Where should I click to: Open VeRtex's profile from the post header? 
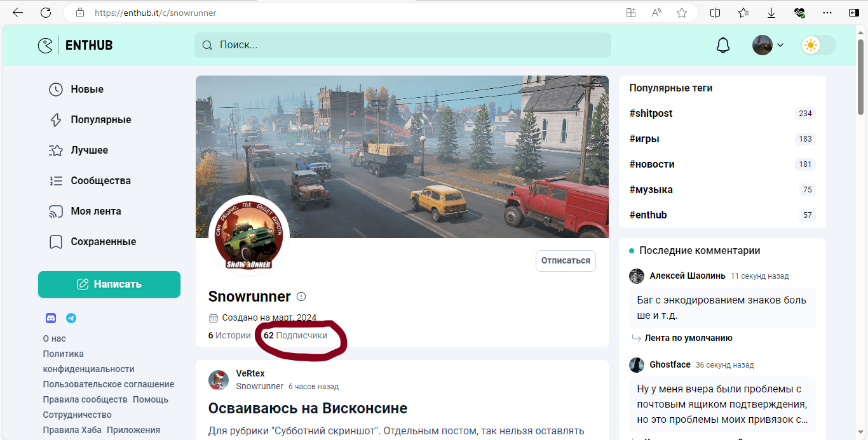tap(250, 373)
